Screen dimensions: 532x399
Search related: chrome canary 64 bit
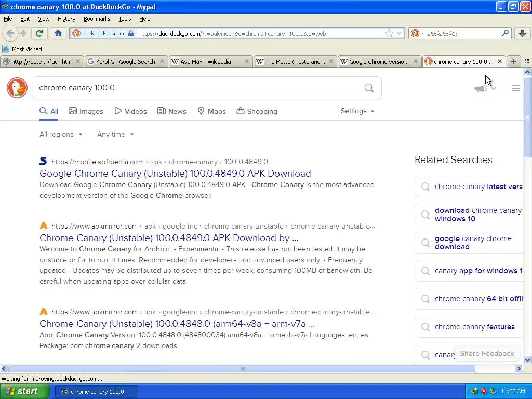tap(469, 299)
